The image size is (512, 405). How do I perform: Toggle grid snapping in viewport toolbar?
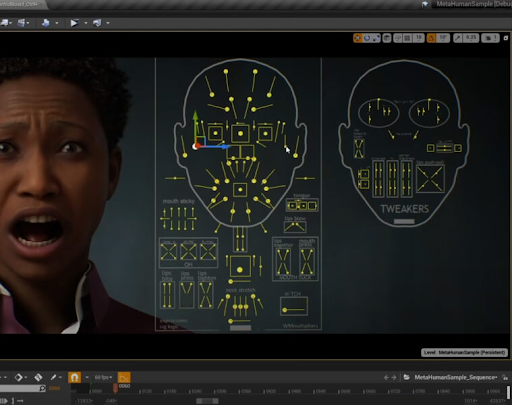pyautogui.click(x=407, y=38)
